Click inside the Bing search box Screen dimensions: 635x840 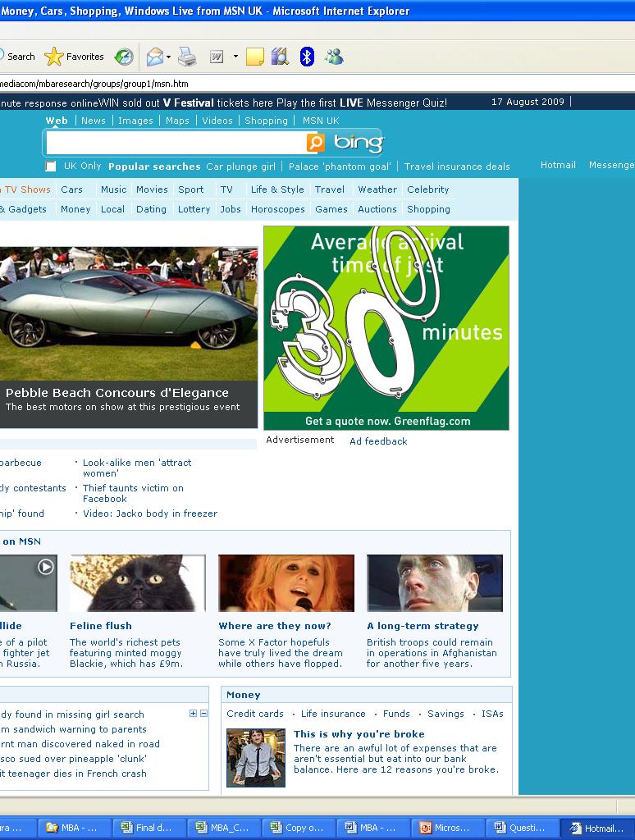click(176, 143)
